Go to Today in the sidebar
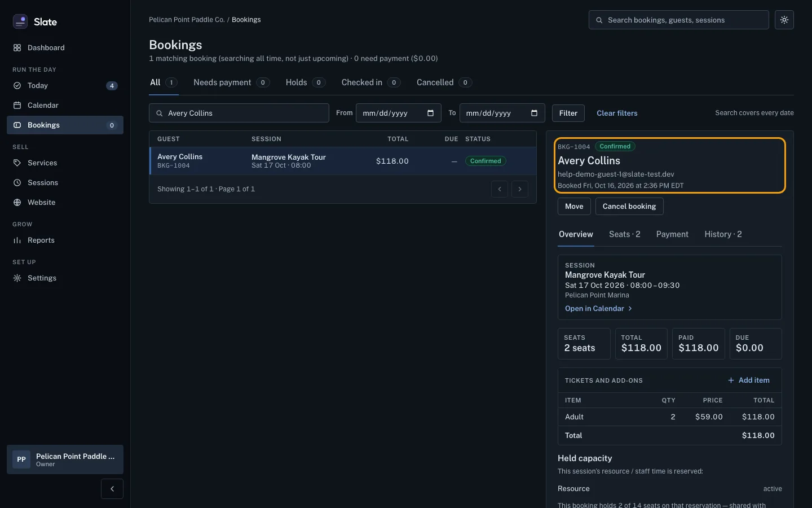 coord(65,85)
